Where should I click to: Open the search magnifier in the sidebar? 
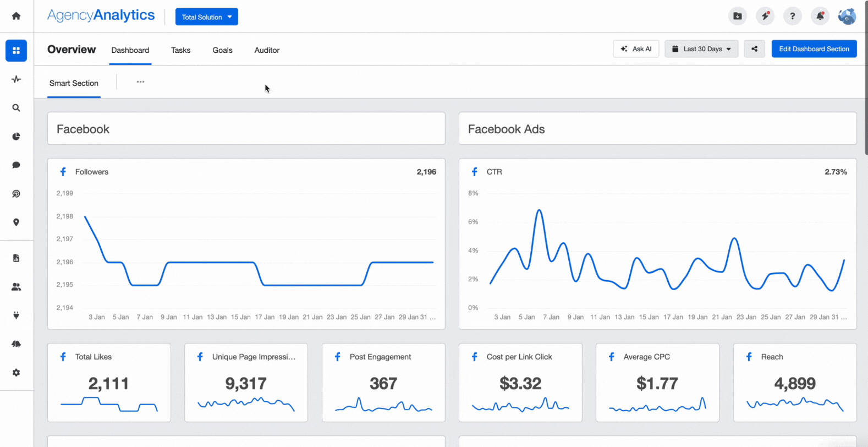(16, 108)
